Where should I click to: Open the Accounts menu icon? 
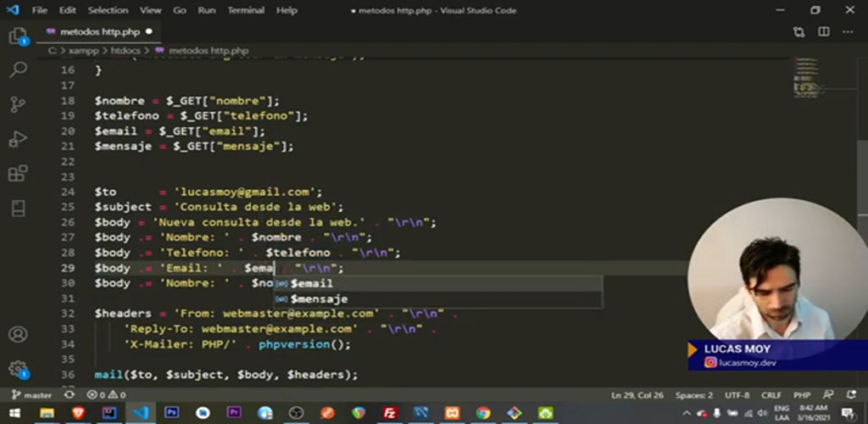tap(18, 335)
